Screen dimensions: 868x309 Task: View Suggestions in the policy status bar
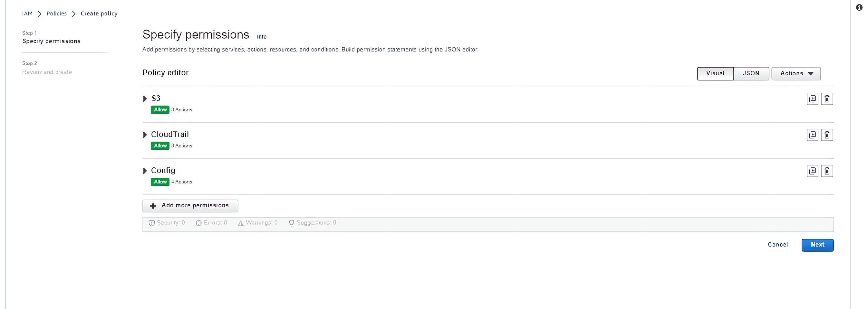312,222
